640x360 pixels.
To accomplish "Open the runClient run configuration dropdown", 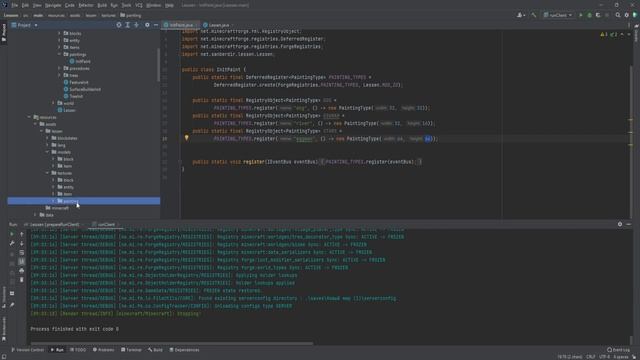I will click(x=558, y=15).
